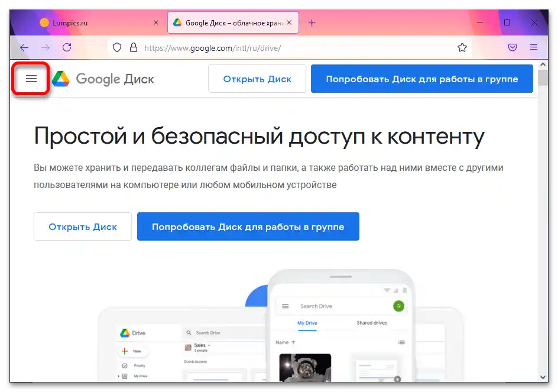Click the address bar URL
This screenshot has width=558, height=392.
[x=213, y=48]
